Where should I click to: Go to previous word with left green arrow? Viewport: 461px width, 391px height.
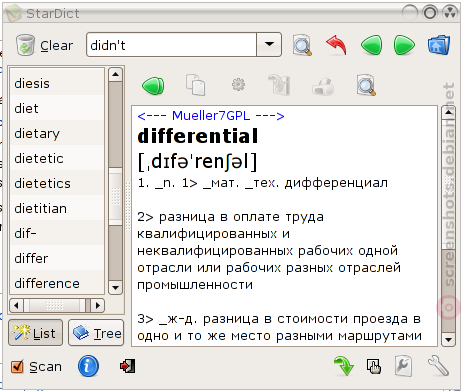(371, 45)
